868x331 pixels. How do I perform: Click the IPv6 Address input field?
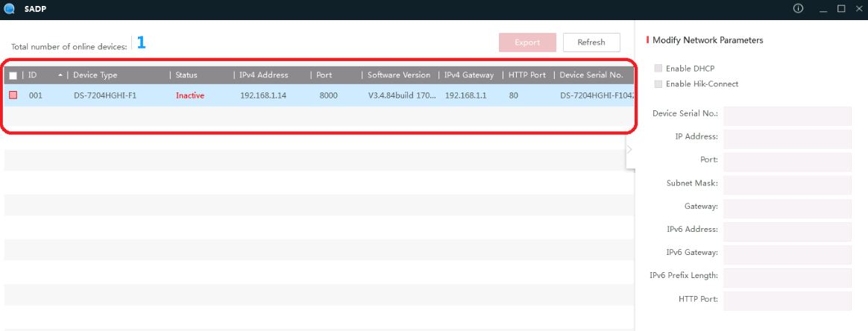point(787,232)
